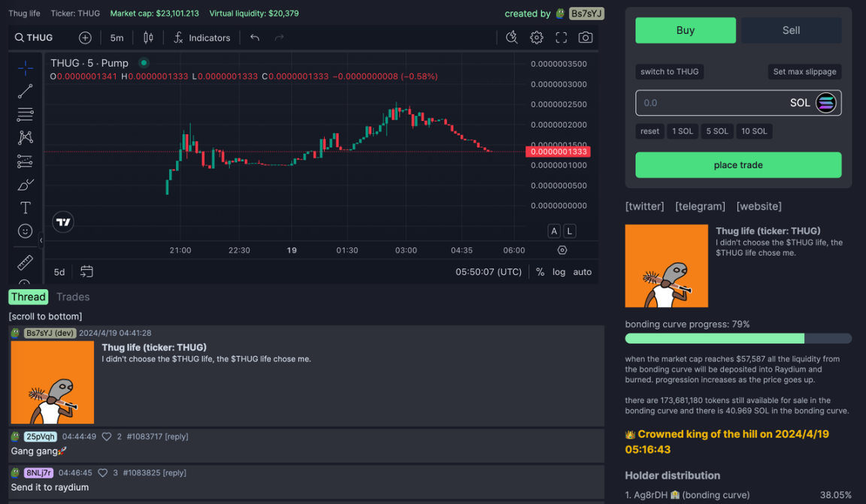Open the emoji sticker tool
This screenshot has height=504, width=866.
pyautogui.click(x=25, y=231)
